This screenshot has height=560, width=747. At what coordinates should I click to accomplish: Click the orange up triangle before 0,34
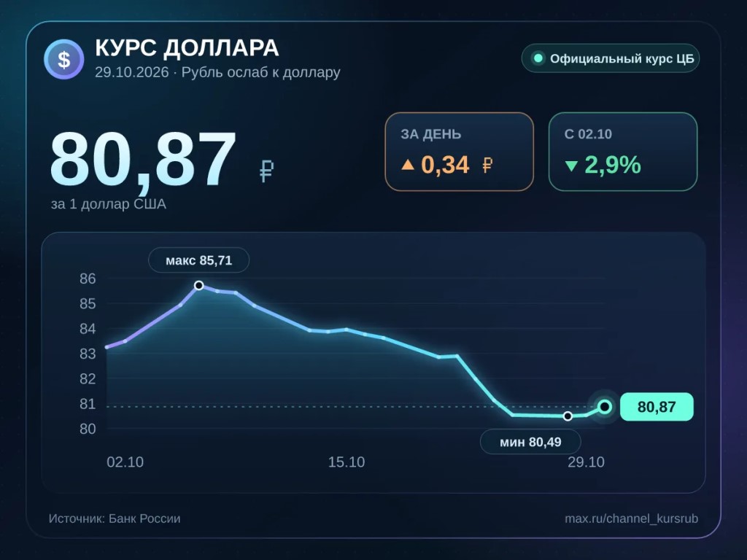(x=408, y=165)
